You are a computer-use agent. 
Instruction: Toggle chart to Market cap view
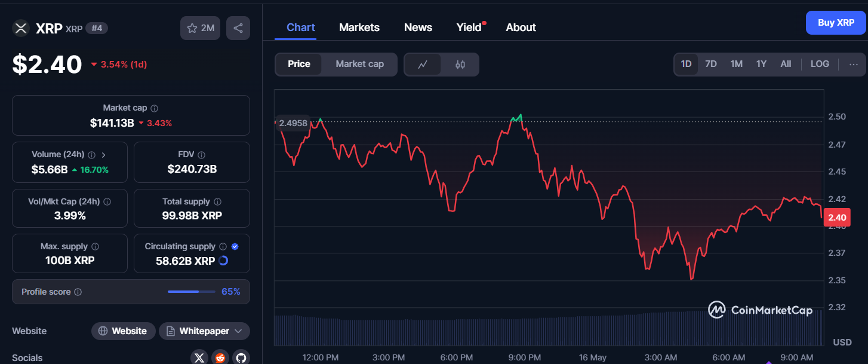tap(359, 64)
